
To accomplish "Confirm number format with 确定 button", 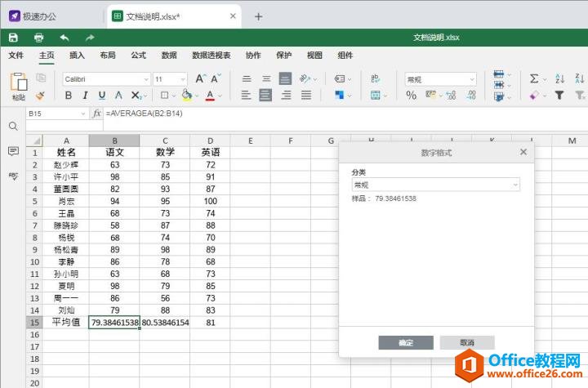I will pyautogui.click(x=406, y=342).
